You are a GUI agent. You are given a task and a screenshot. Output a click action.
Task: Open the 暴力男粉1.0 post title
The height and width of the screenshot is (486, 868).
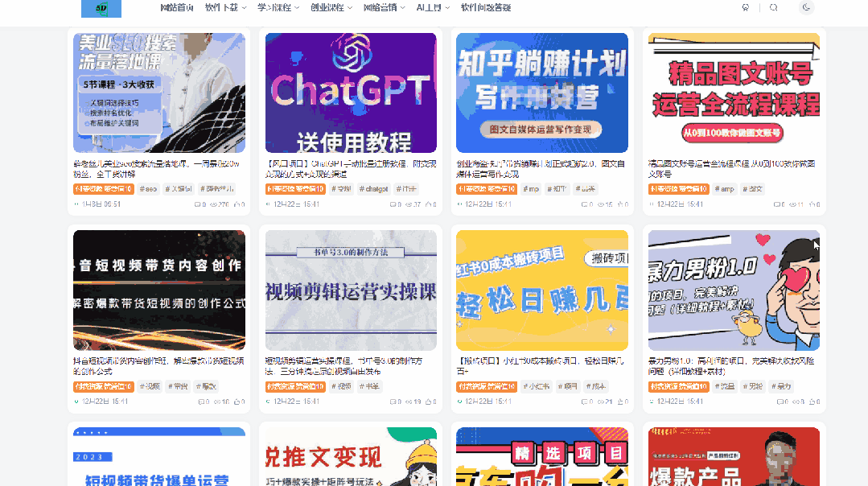click(x=731, y=366)
